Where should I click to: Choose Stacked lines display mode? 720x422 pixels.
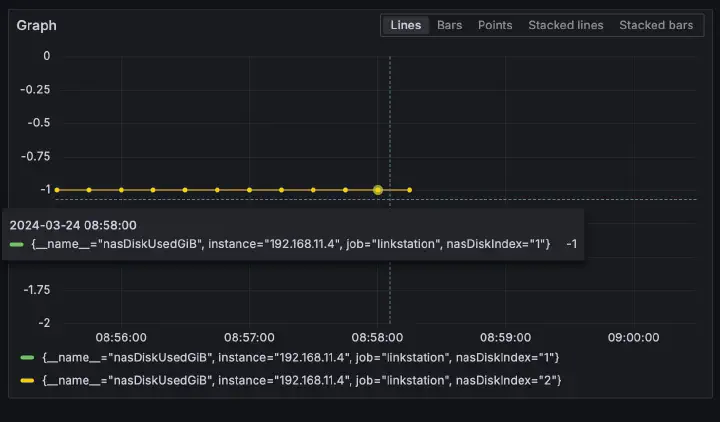pos(566,25)
